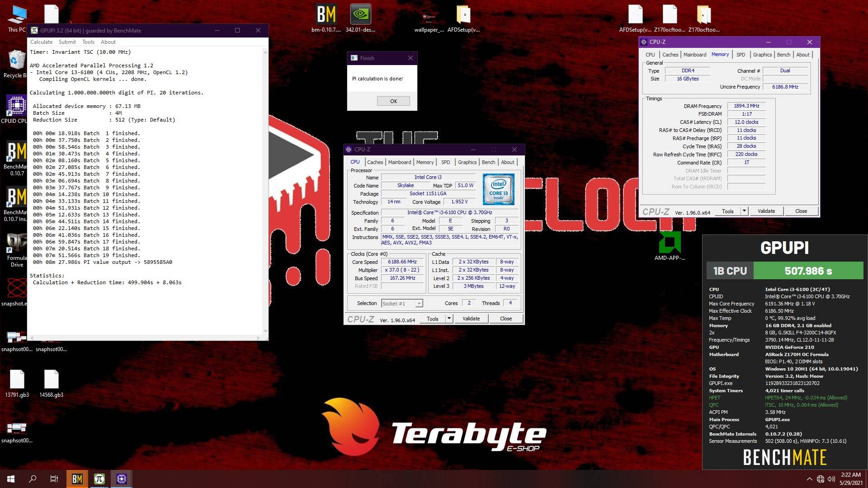Expand the Socket #1 selection dropdown
This screenshot has height=488, width=868.
pos(419,304)
